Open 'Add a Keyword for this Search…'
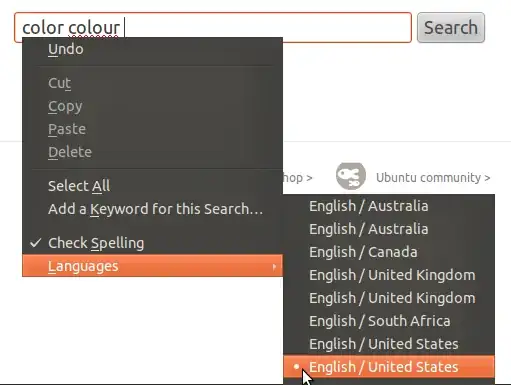 point(152,209)
